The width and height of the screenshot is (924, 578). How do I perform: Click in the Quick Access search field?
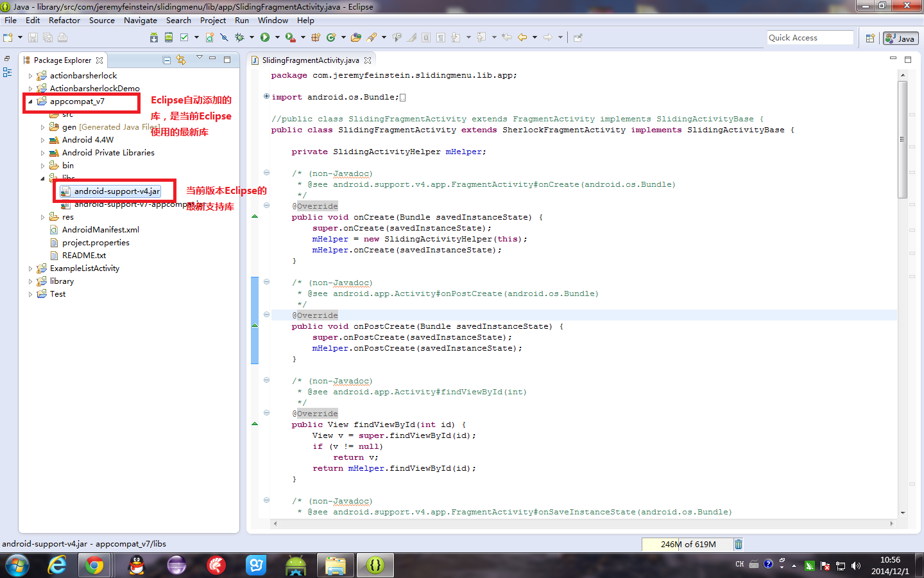pyautogui.click(x=809, y=38)
